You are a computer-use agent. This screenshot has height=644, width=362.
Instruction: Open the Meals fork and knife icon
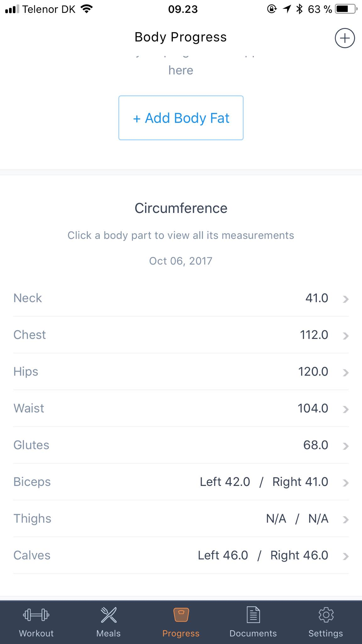click(x=108, y=614)
